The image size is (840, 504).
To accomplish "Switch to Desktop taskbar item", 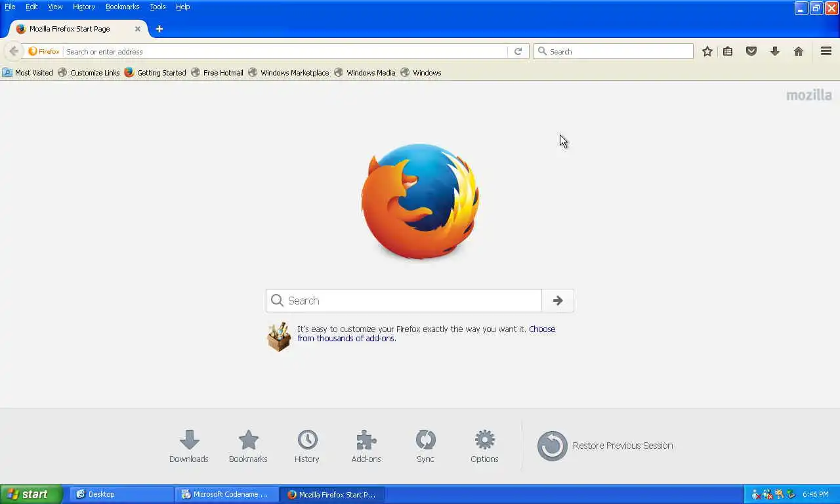I will pos(121,494).
